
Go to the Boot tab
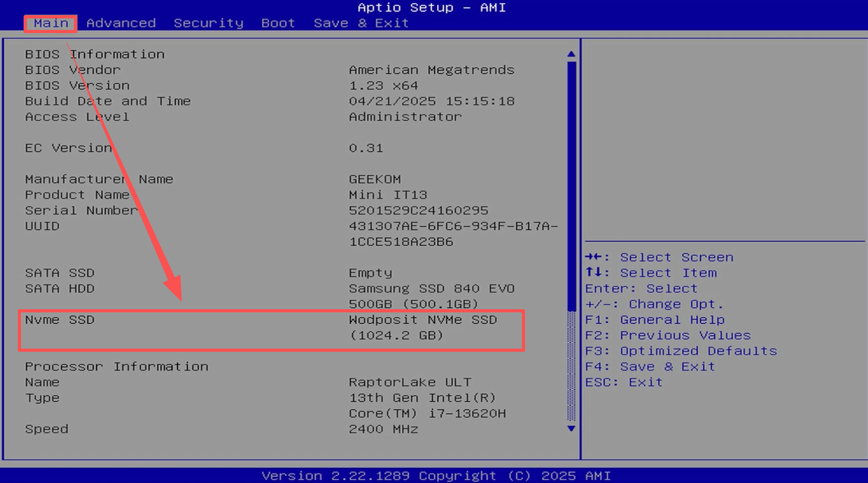coord(278,23)
